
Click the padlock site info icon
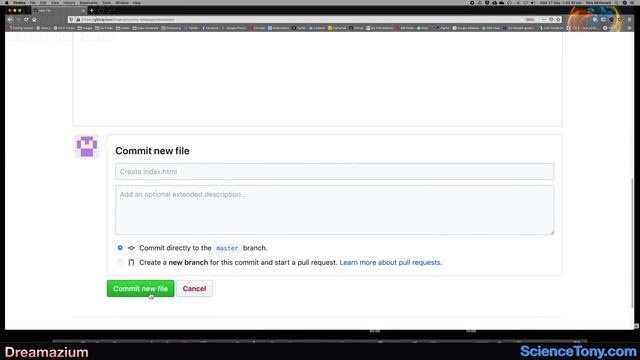(x=78, y=20)
